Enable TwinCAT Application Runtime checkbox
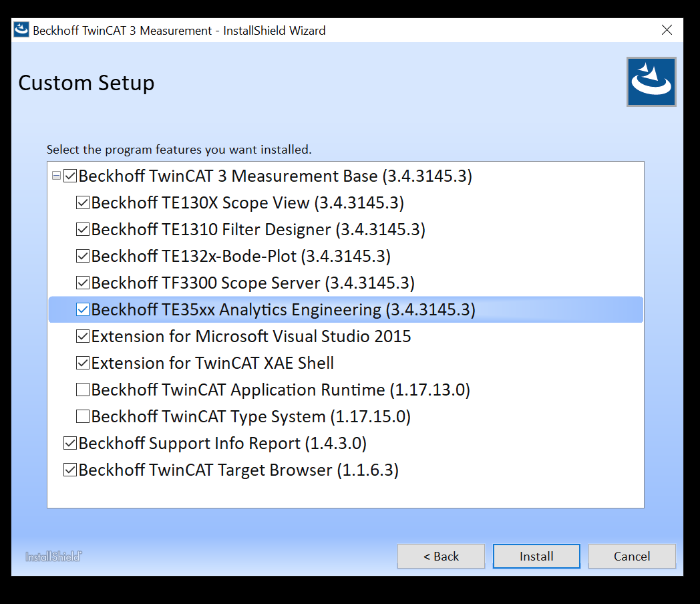Viewport: 700px width, 604px height. click(83, 390)
